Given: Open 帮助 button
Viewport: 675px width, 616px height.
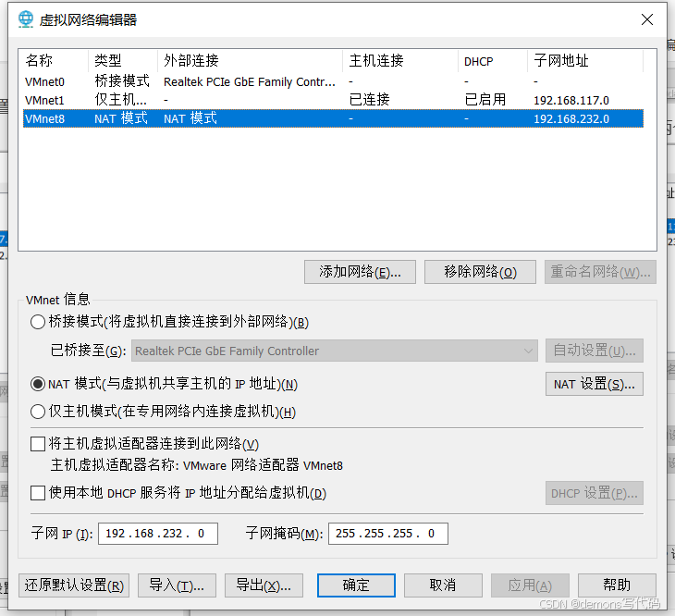Looking at the screenshot, I should pyautogui.click(x=617, y=585).
